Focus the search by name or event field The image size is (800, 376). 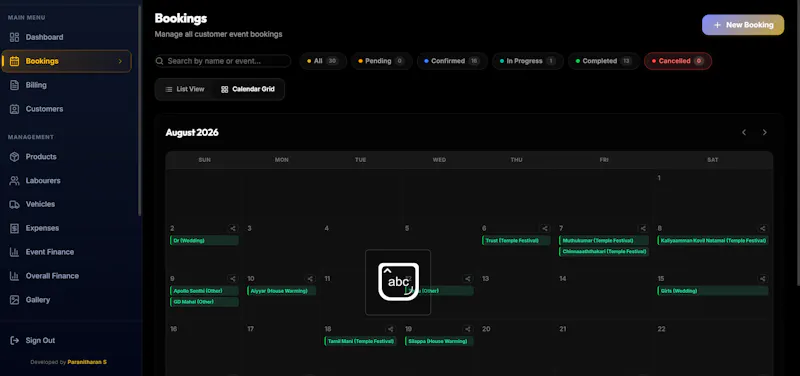[223, 61]
